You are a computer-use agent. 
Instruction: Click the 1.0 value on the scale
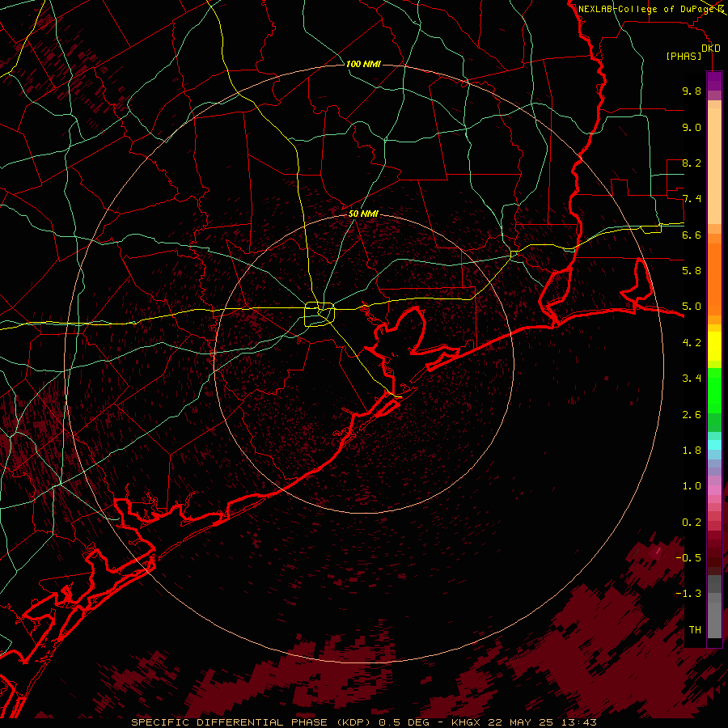pyautogui.click(x=692, y=486)
